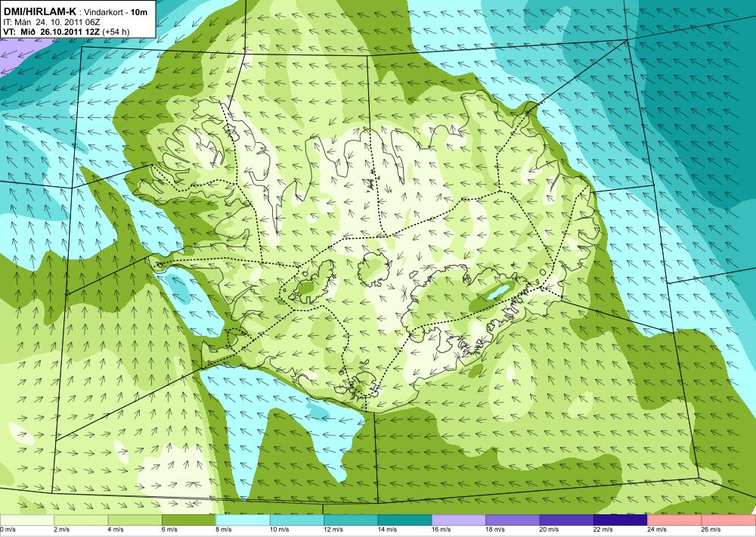Image resolution: width=756 pixels, height=537 pixels.
Task: Click the 10–12 m/s cyan legend swatch
Action: pos(296,520)
